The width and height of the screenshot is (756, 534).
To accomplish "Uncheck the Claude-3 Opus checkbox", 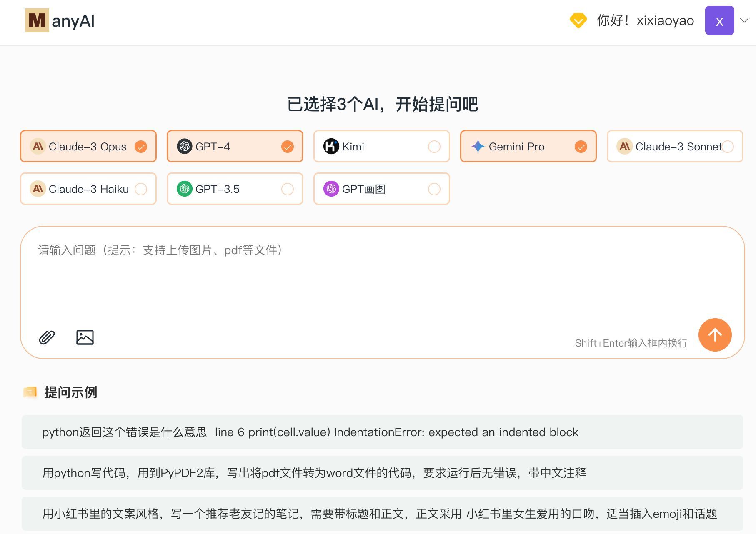I will (141, 147).
